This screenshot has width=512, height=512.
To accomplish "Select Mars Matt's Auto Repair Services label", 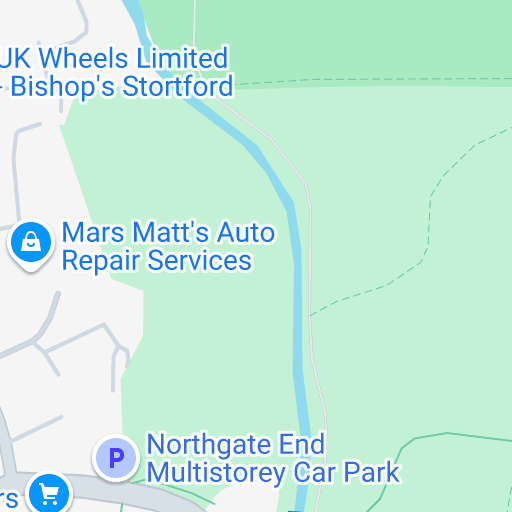I will (168, 246).
